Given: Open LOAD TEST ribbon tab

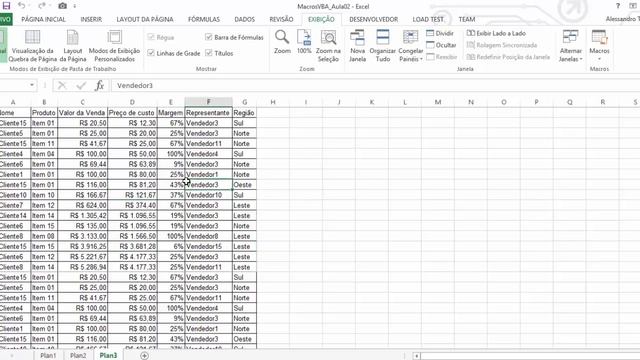Looking at the screenshot, I should pyautogui.click(x=428, y=19).
